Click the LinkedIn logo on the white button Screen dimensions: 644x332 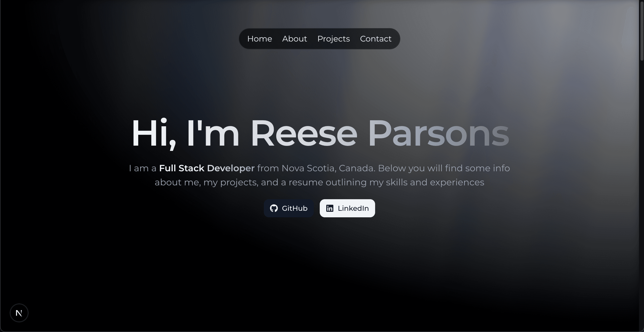point(330,208)
